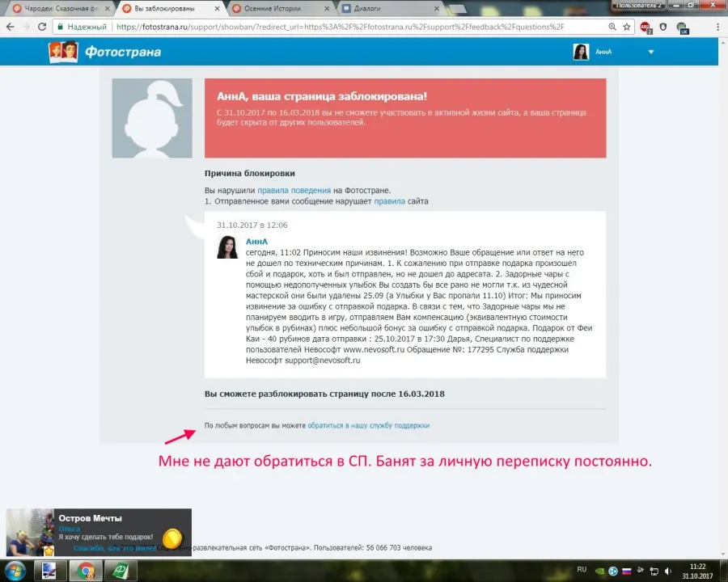Open a new browser tab

click(457, 9)
